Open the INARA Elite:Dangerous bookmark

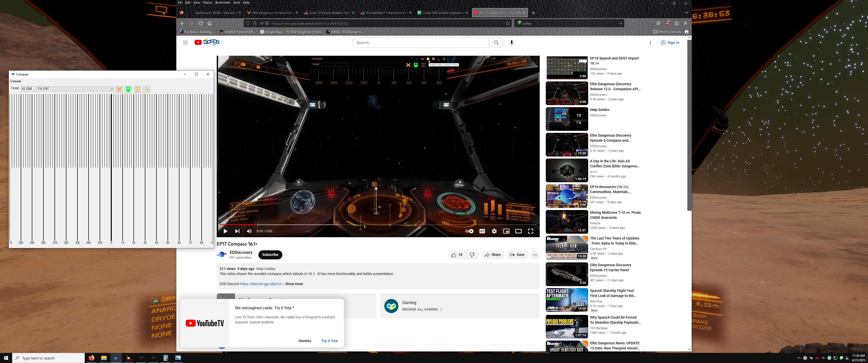tap(345, 32)
